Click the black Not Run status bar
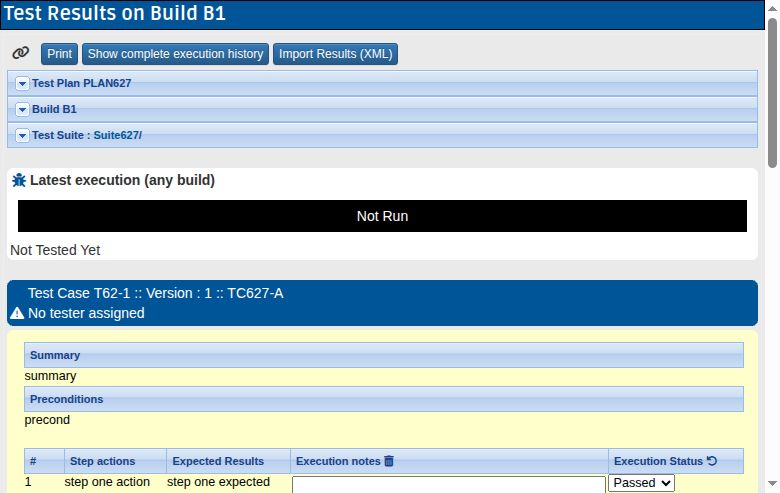 coord(382,216)
